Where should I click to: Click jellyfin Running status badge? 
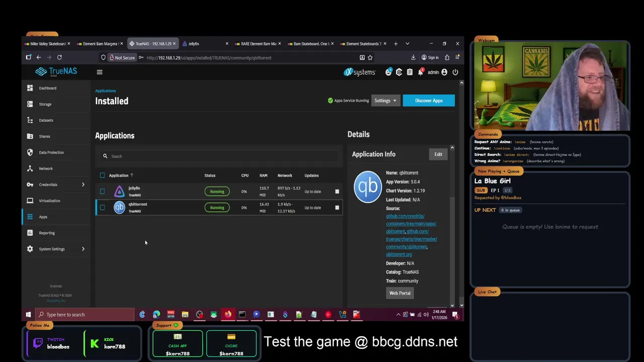coord(217,192)
